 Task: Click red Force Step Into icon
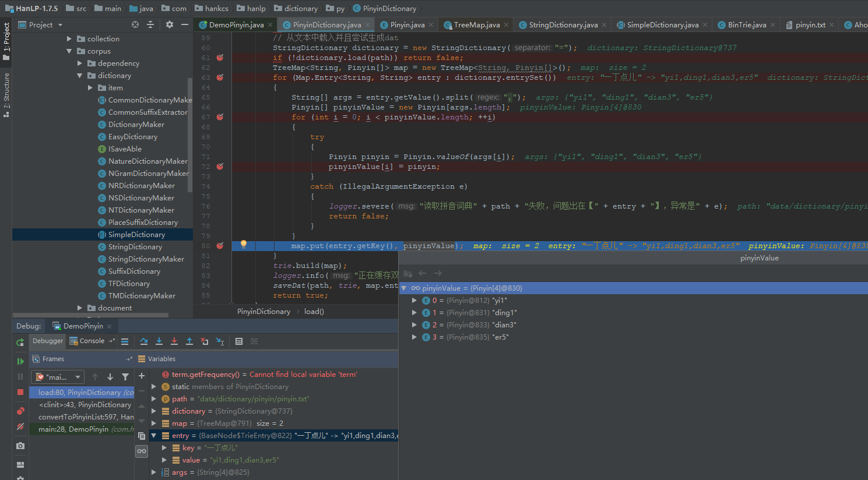174,341
